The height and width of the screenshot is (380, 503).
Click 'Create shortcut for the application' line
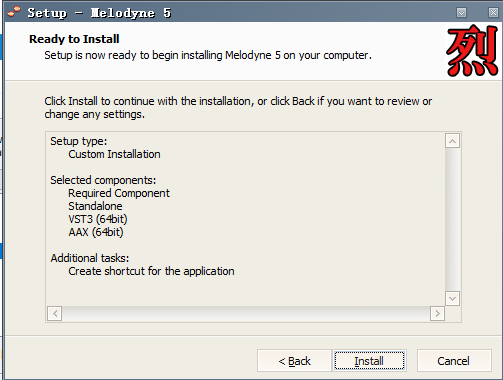(x=151, y=271)
